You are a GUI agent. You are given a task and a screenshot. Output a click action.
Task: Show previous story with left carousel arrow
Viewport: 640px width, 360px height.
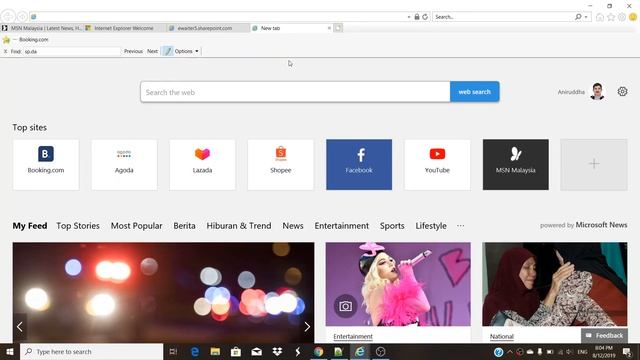(x=20, y=326)
